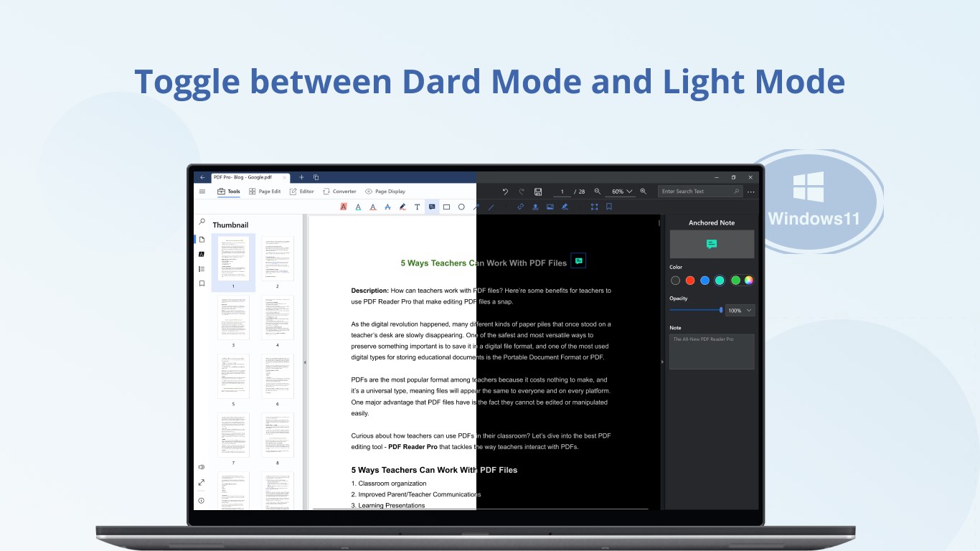This screenshot has width=980, height=551.
Task: Switch to the Page Edit tab
Action: 265,192
